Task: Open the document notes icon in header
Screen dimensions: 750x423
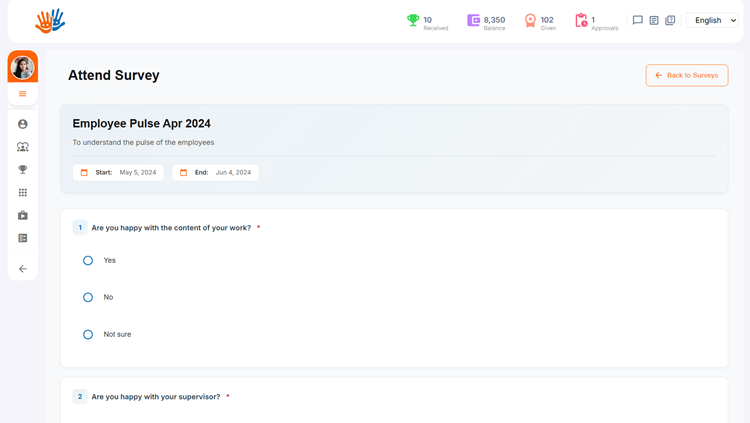Action: (654, 20)
